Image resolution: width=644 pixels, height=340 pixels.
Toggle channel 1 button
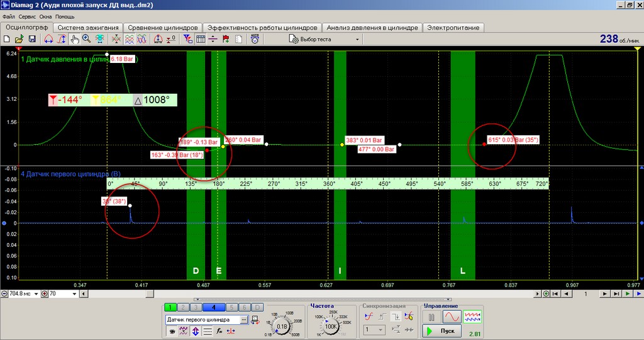[x=170, y=307]
